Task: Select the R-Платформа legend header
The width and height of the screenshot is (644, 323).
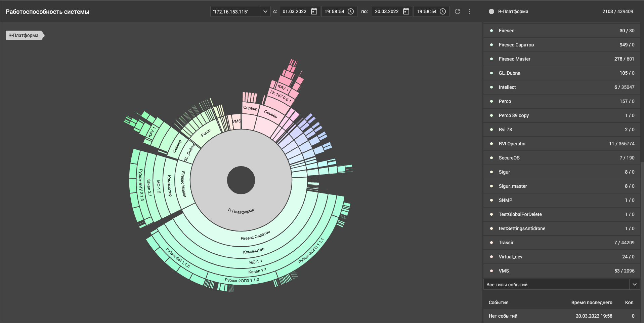Action: pyautogui.click(x=561, y=11)
